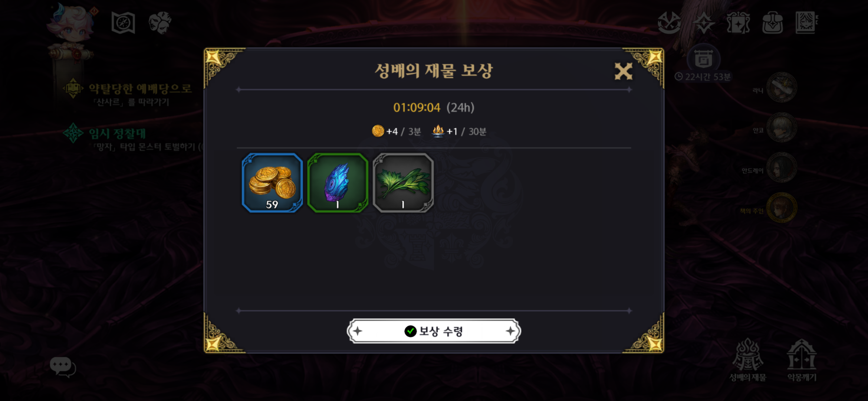The width and height of the screenshot is (868, 401).
Task: Select the 책의 주인 character portrait
Action: (782, 208)
